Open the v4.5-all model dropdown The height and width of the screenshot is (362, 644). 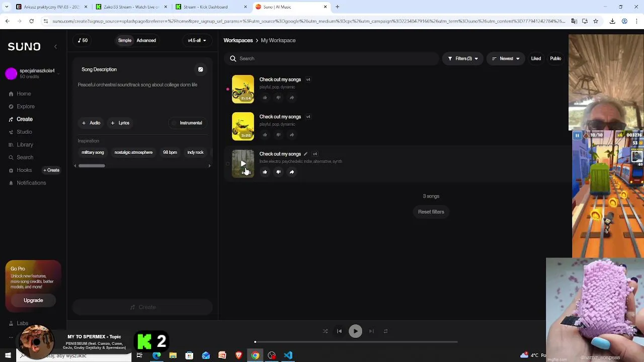pyautogui.click(x=197, y=40)
